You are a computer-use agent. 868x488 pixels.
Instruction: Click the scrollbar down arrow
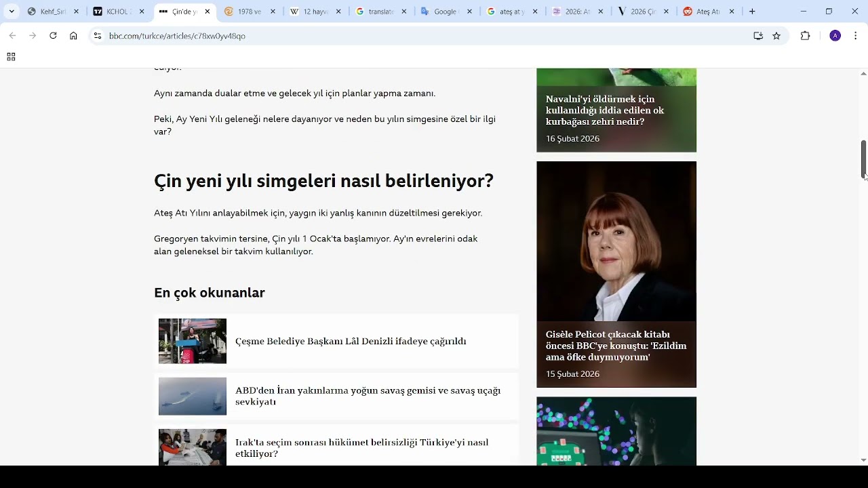[x=863, y=460]
